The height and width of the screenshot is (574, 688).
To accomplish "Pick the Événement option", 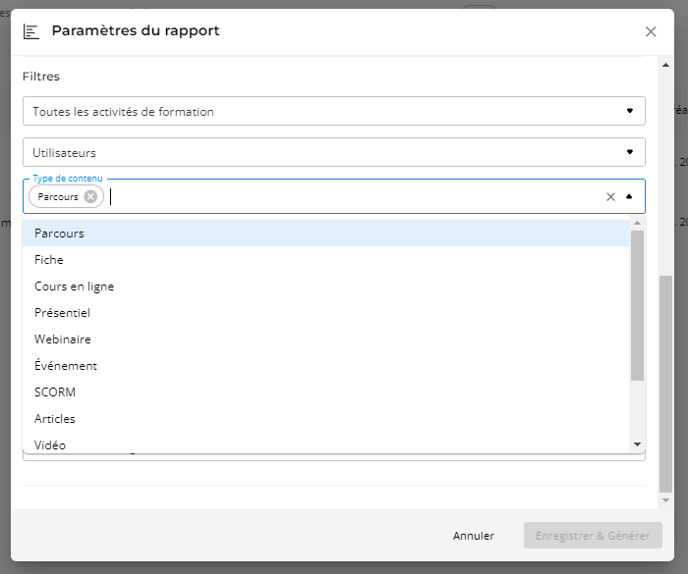I will tap(326, 366).
